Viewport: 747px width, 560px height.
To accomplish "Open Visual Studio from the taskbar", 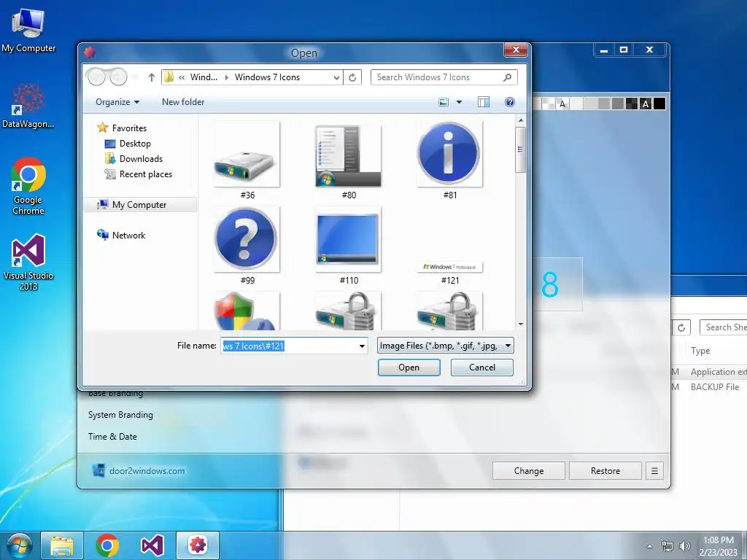I will (152, 545).
